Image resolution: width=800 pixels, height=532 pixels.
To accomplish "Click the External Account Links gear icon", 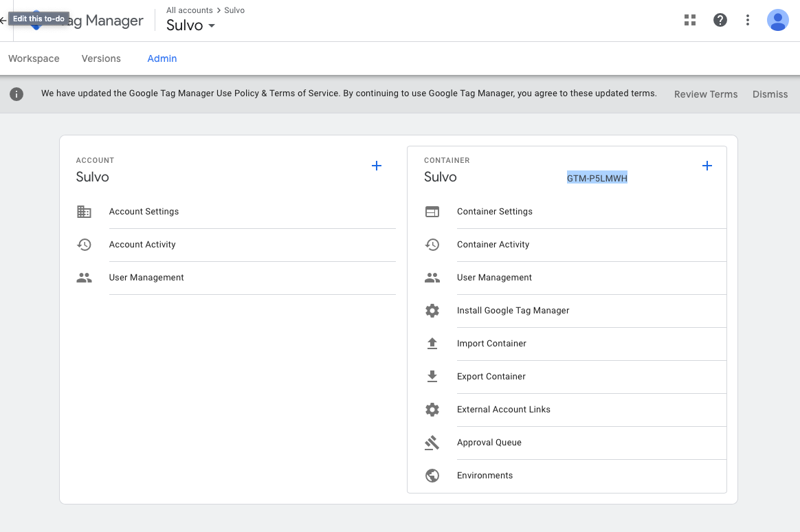I will pyautogui.click(x=432, y=410).
